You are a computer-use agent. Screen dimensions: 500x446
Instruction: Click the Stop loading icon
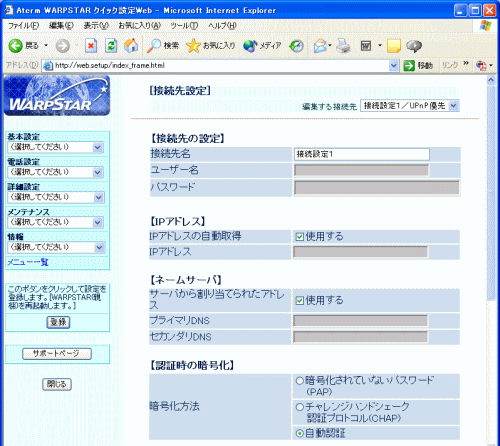(x=91, y=46)
